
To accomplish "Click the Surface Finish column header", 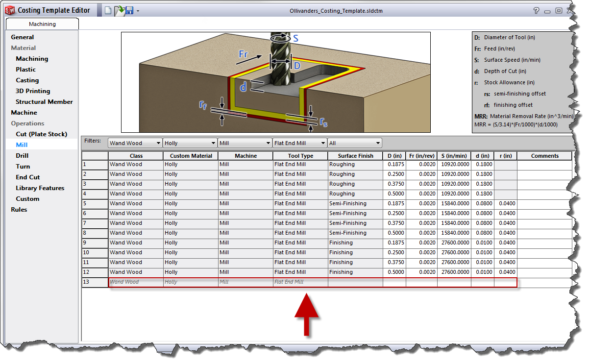I will click(x=355, y=156).
